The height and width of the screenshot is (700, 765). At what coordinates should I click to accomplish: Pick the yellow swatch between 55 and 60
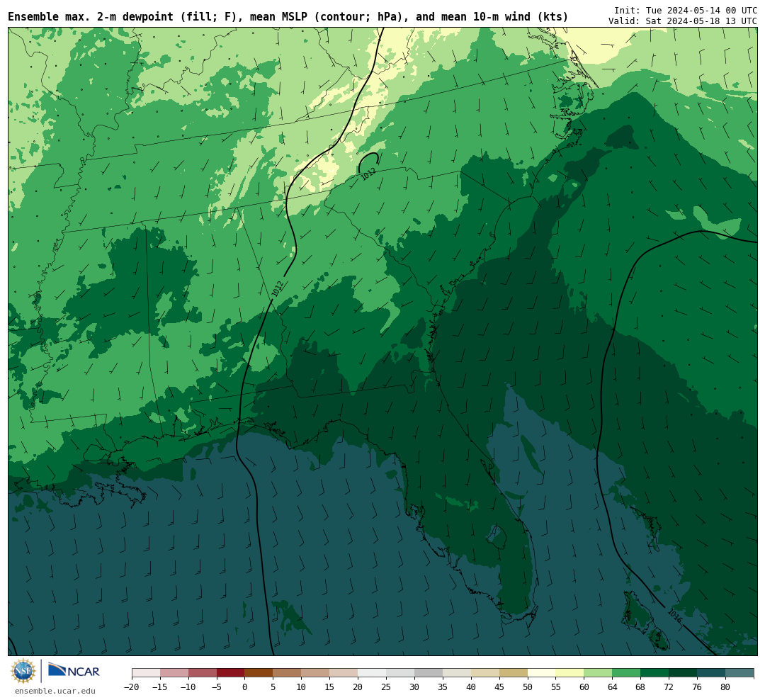click(570, 673)
